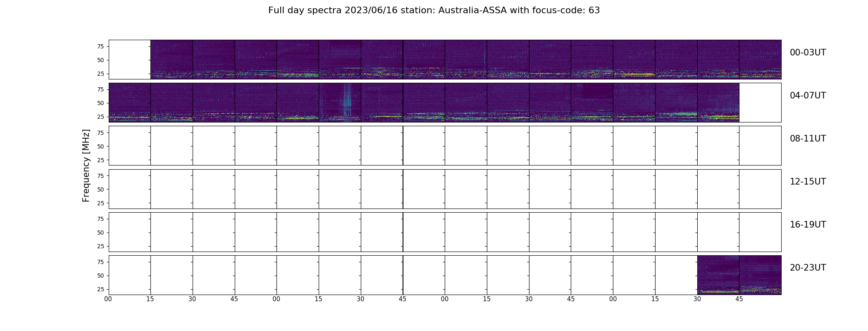
Task: Open the second-to-last spectrogram in the 20-23UT row
Action: tap(718, 275)
